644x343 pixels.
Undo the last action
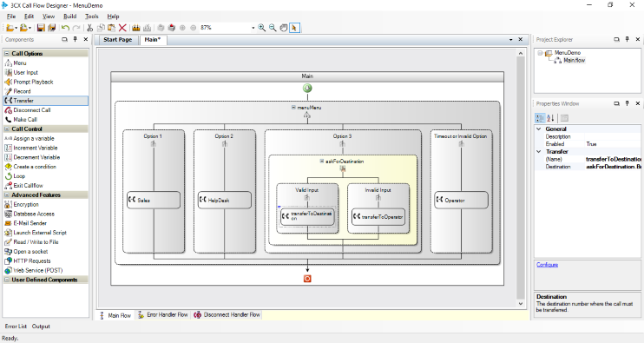click(65, 28)
